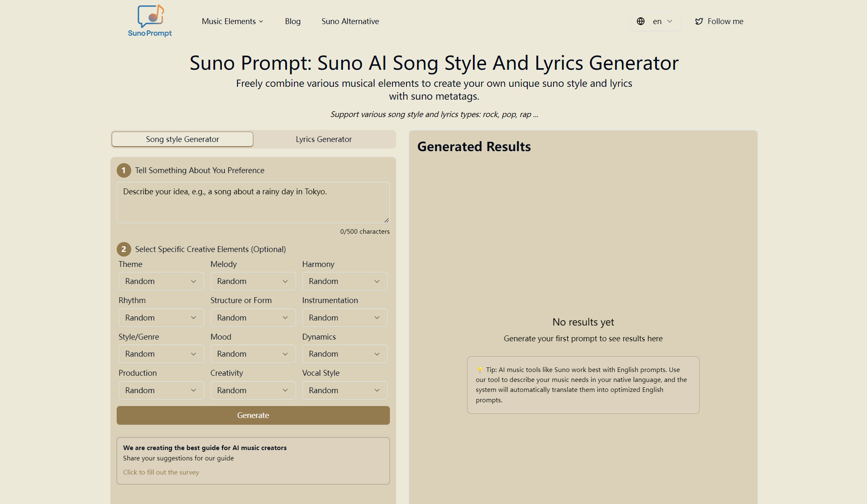Click the Suno Prompt logo
The image size is (867, 504).
[150, 21]
